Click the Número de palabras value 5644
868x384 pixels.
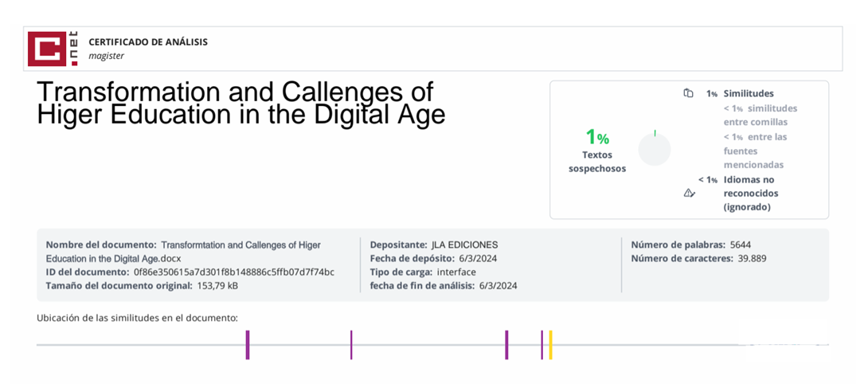click(x=740, y=245)
